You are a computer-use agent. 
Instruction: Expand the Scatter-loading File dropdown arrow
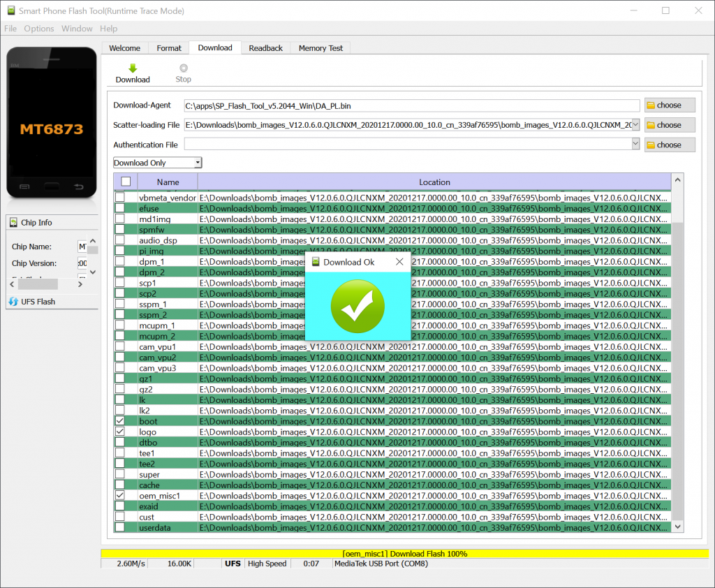[x=635, y=124]
